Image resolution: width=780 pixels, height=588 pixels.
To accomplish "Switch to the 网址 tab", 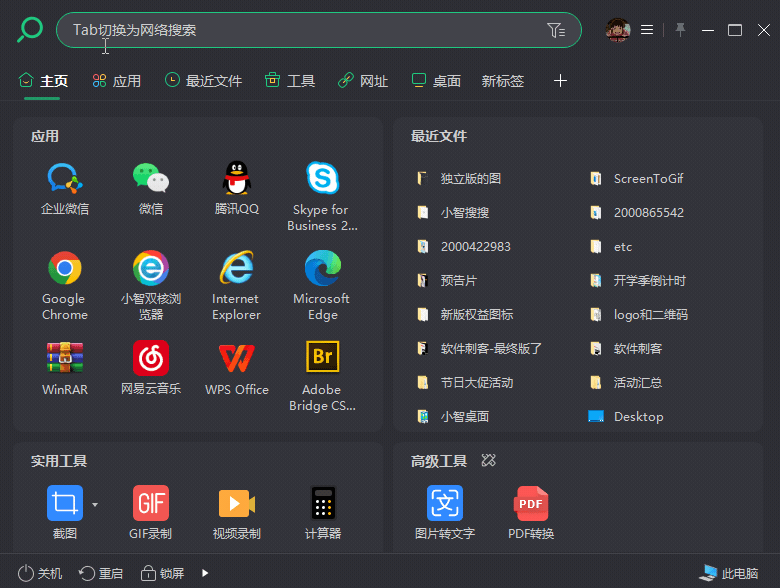I will [x=363, y=81].
